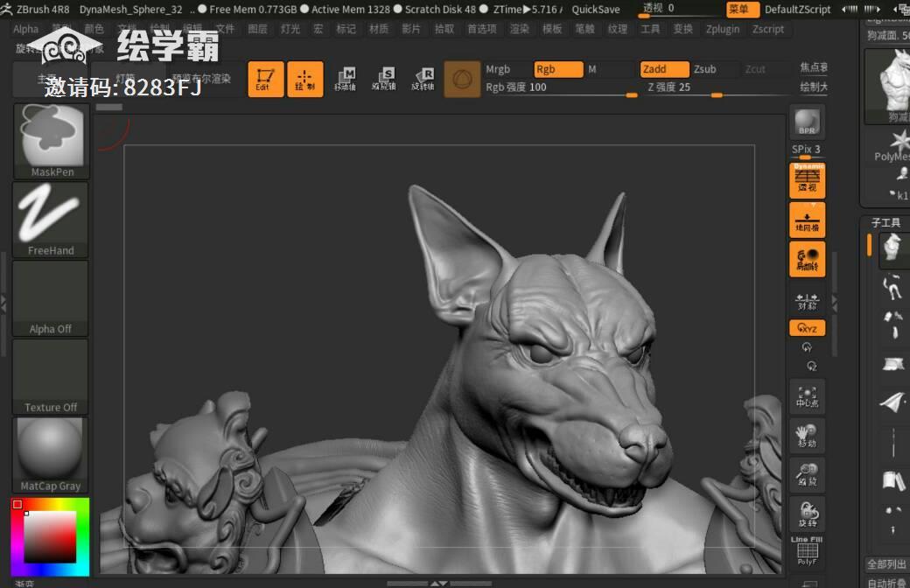Select the book-shaped subtool
The height and width of the screenshot is (588, 910).
[x=893, y=480]
